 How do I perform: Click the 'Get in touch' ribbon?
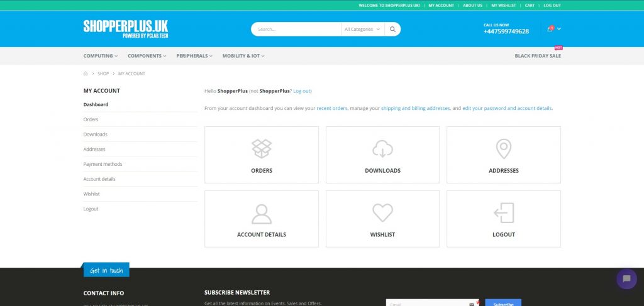pos(106,270)
